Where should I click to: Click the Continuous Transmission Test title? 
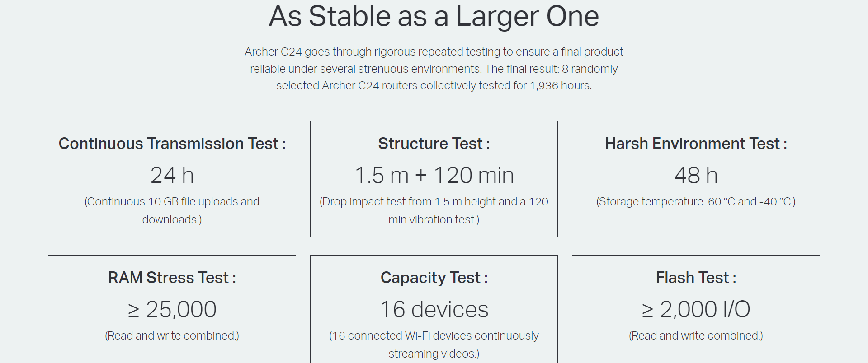[172, 144]
